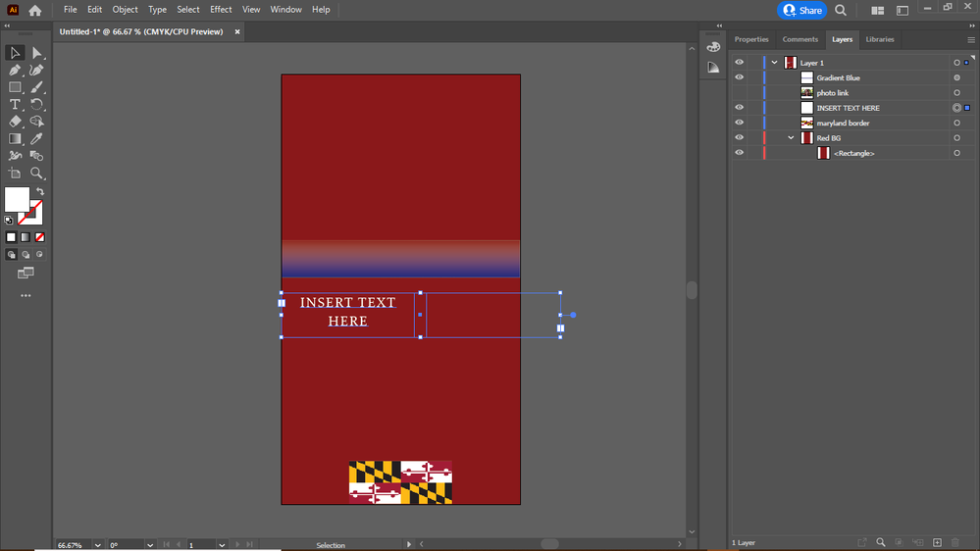Viewport: 980px width, 551px height.
Task: Switch to the Properties tab
Action: click(x=751, y=39)
